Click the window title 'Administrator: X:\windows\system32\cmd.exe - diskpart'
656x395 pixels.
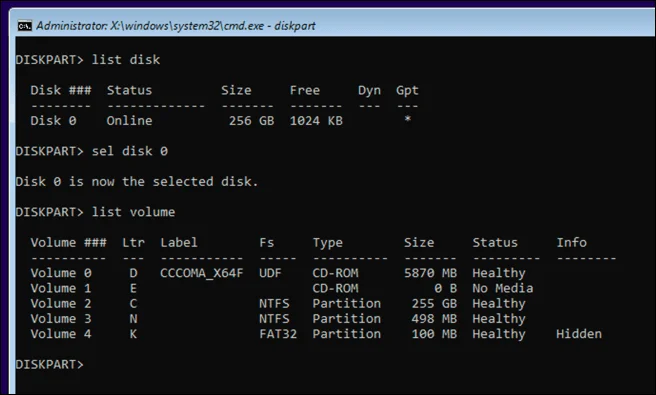click(176, 26)
